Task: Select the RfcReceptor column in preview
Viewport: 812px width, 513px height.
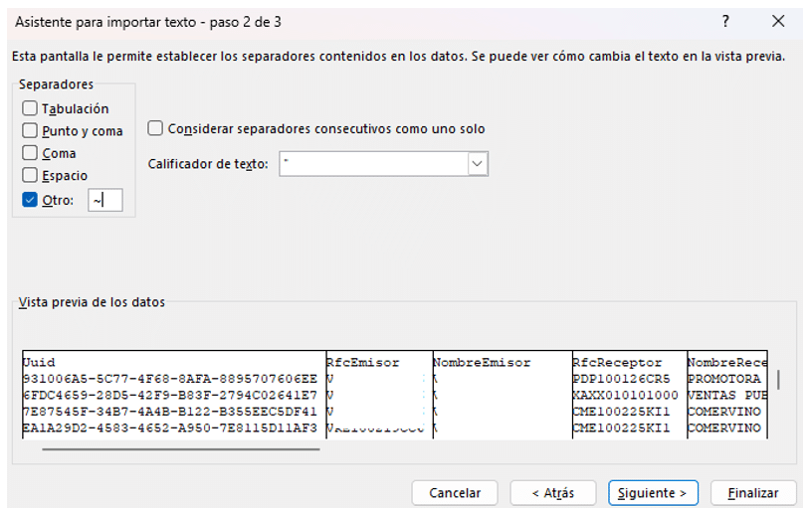Action: tap(627, 363)
